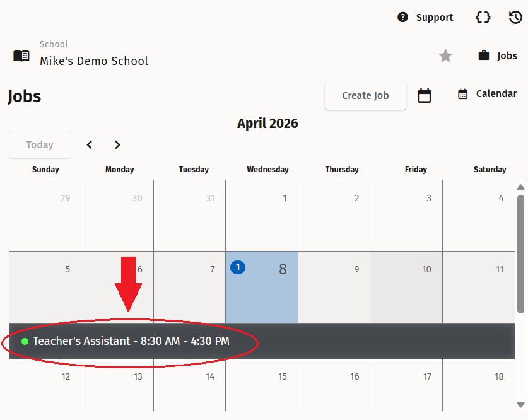Viewport: 528px width, 420px height.
Task: Open the Jobs briefcase link
Action: click(498, 55)
